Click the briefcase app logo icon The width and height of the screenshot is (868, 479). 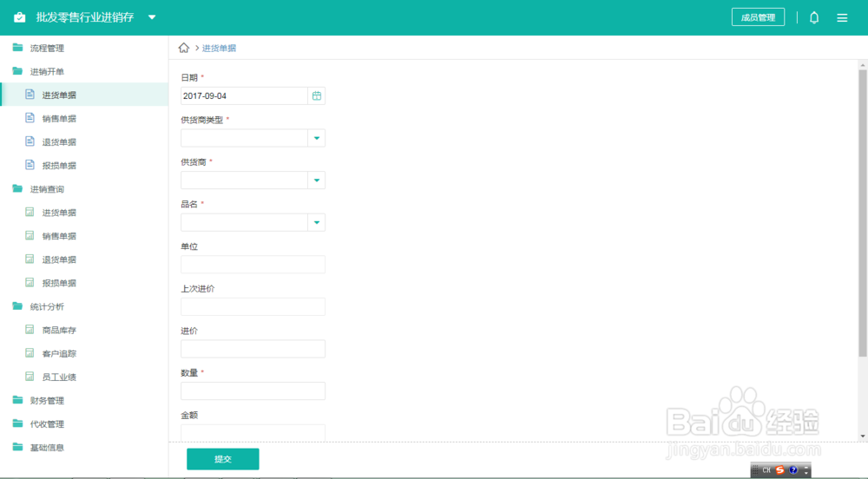tap(19, 17)
